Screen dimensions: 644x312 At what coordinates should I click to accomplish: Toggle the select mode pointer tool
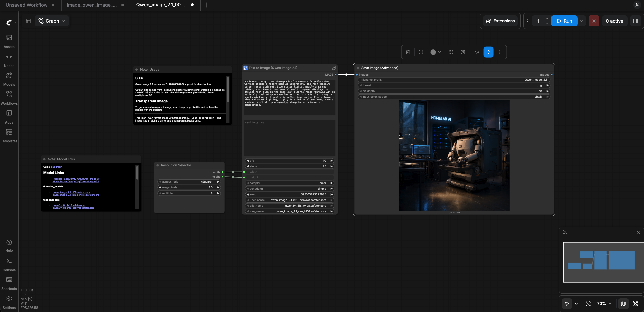(x=567, y=304)
